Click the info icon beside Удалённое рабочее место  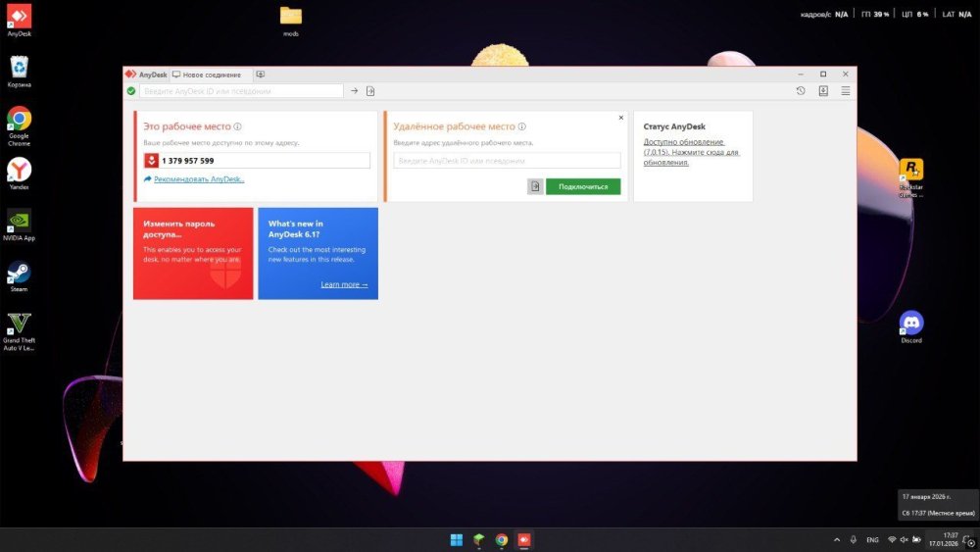click(522, 126)
